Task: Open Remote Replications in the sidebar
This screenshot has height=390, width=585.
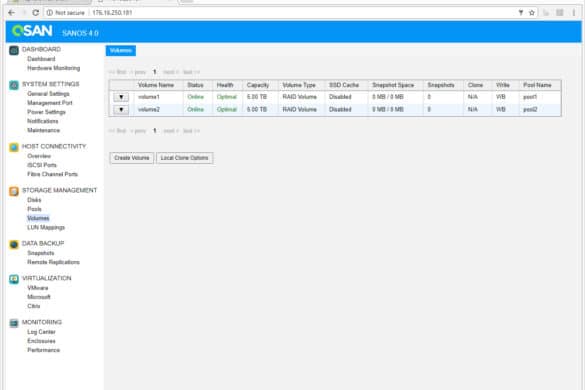Action: [x=53, y=262]
